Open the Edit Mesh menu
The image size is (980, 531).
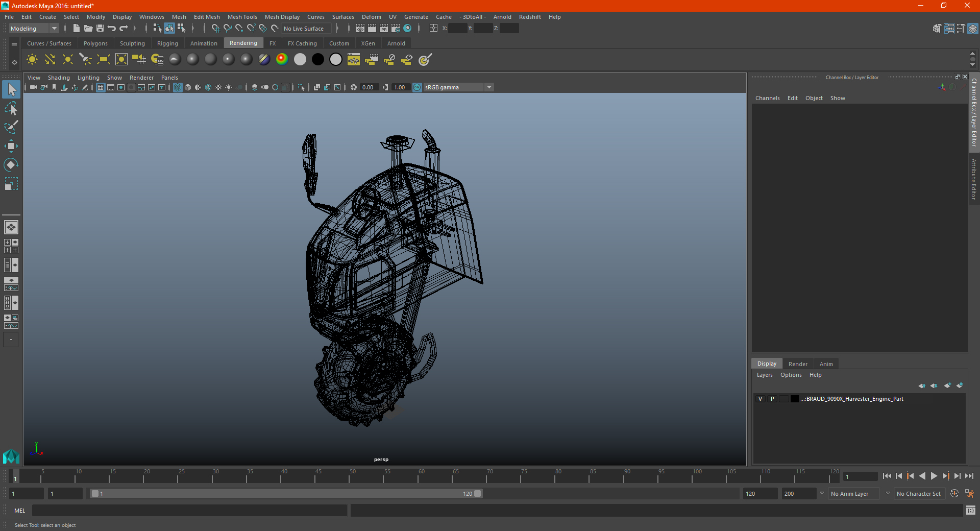[207, 17]
